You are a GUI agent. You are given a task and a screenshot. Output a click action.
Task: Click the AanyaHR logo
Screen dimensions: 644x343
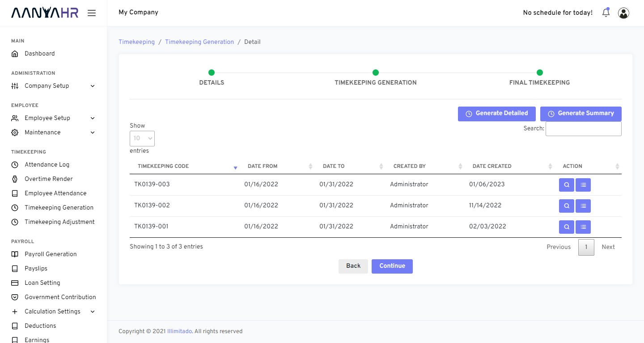click(45, 13)
